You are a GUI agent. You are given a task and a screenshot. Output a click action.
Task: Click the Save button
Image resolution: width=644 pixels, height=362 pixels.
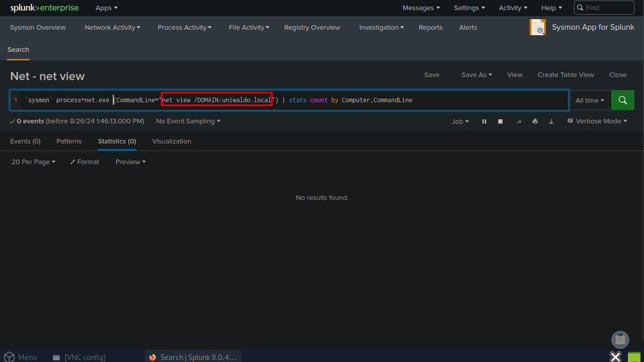click(x=432, y=75)
